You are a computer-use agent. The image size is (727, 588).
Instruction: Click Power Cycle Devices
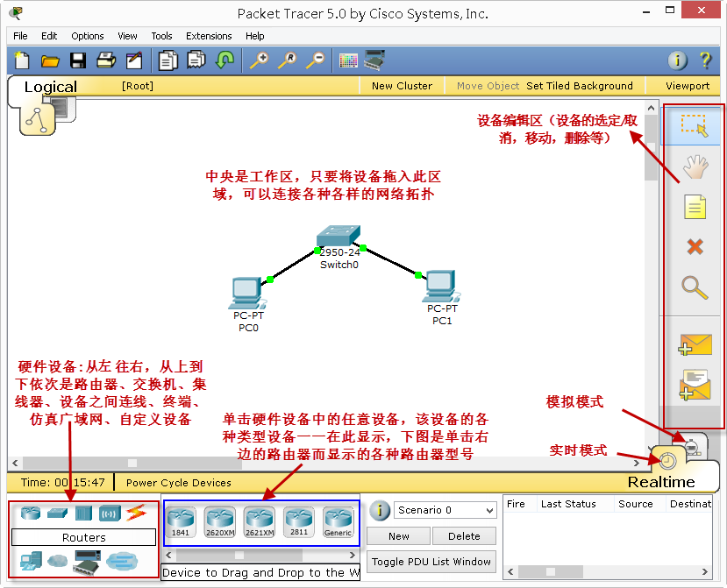pyautogui.click(x=179, y=483)
